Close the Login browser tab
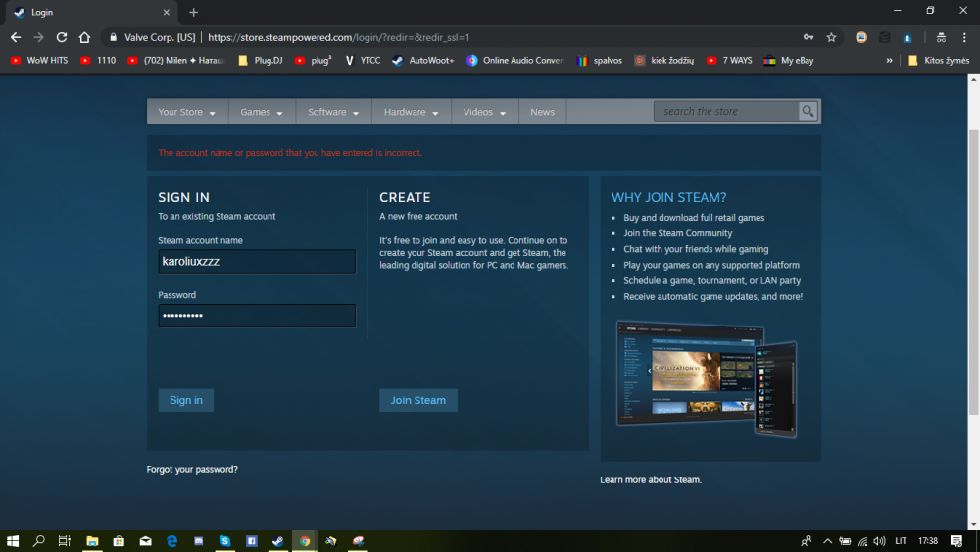 coord(167,12)
